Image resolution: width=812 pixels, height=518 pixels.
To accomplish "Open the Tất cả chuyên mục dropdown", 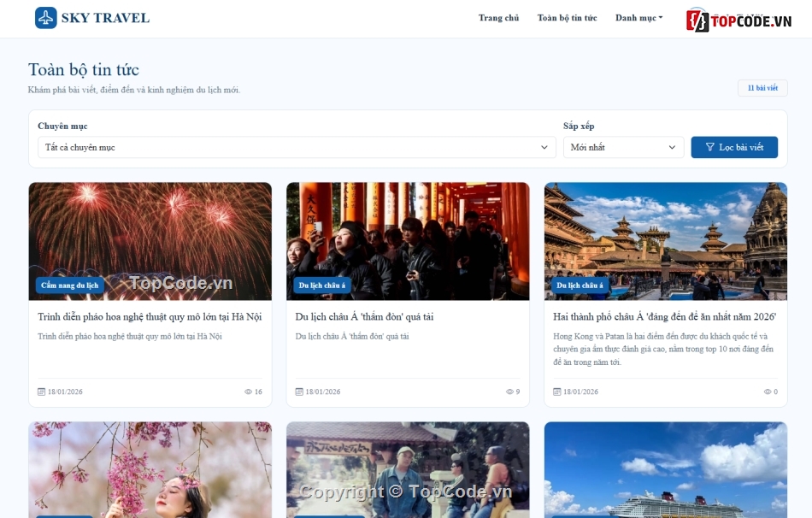I will pyautogui.click(x=297, y=147).
